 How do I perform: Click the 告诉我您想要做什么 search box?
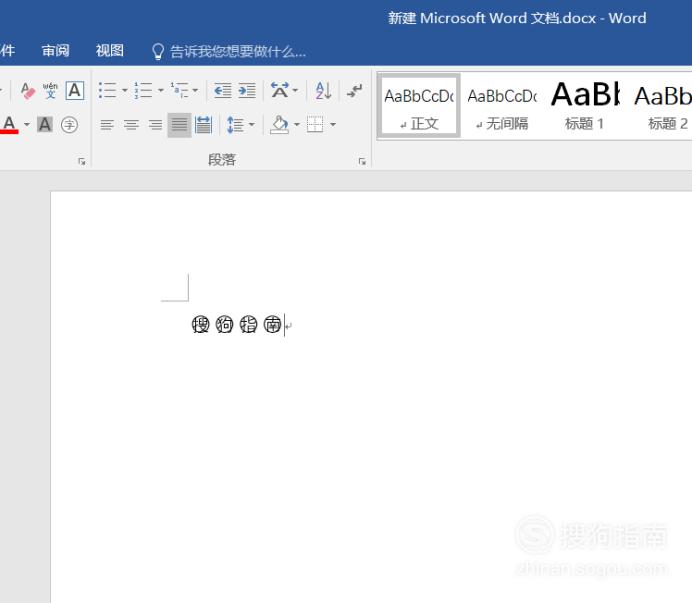(238, 52)
